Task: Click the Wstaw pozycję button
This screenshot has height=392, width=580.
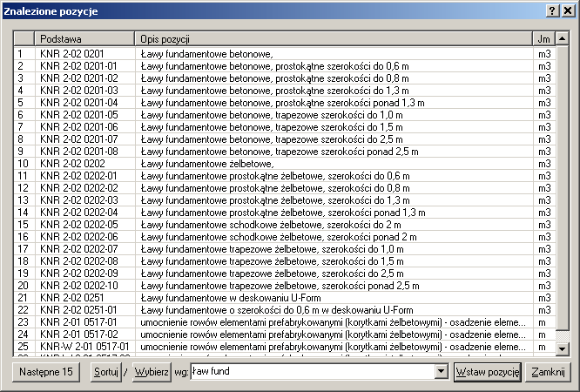Action: click(487, 372)
